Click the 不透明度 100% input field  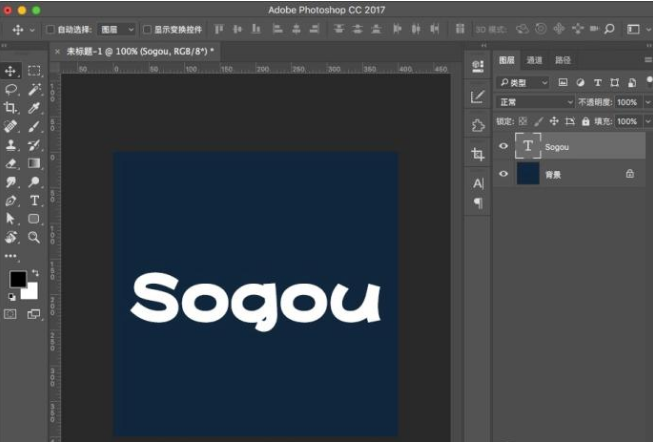626,102
